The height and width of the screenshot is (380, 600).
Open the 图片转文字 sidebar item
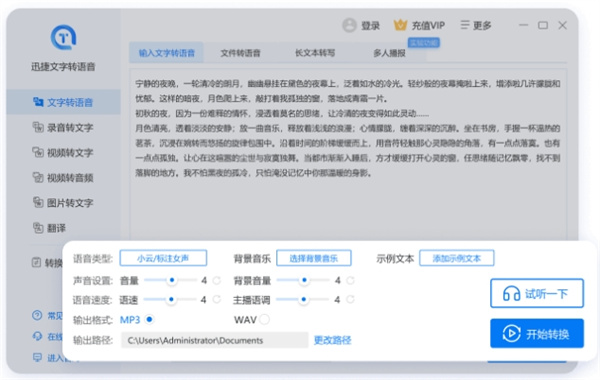(63, 203)
